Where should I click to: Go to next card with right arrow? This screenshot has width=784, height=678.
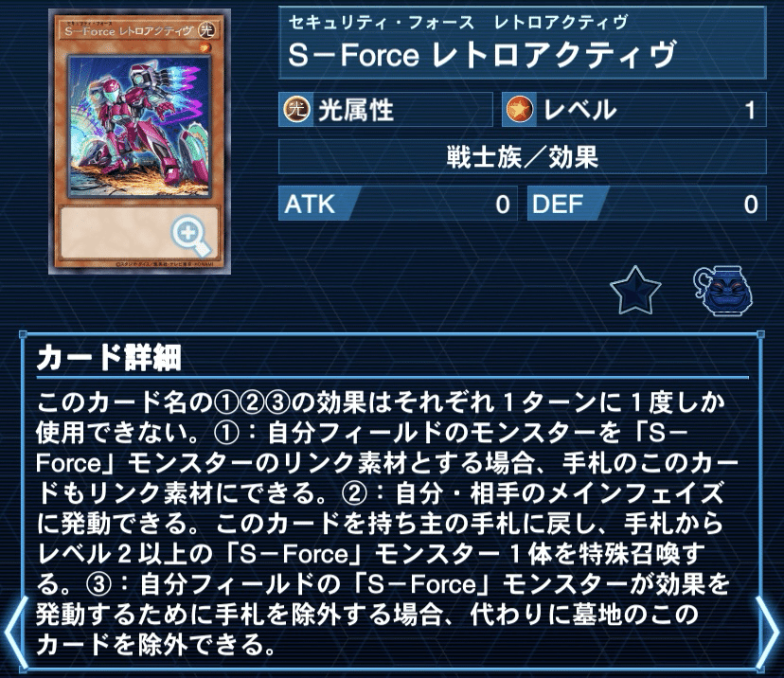pos(770,631)
